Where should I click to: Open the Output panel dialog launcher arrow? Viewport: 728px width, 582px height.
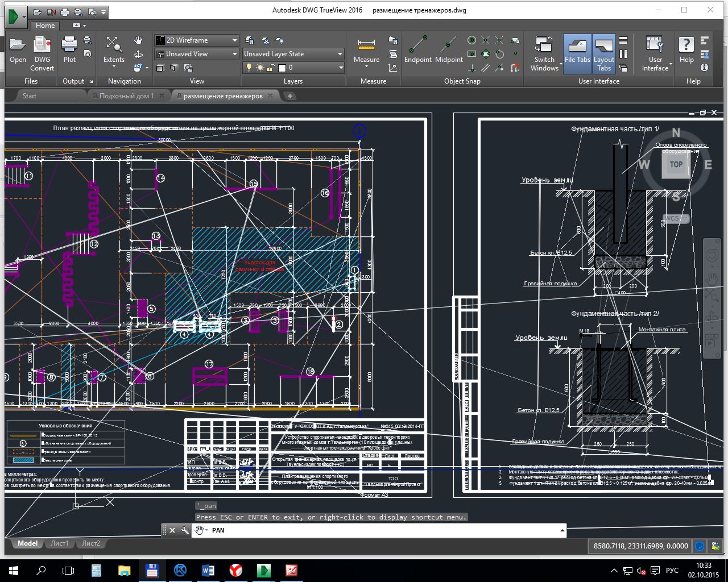[91, 81]
